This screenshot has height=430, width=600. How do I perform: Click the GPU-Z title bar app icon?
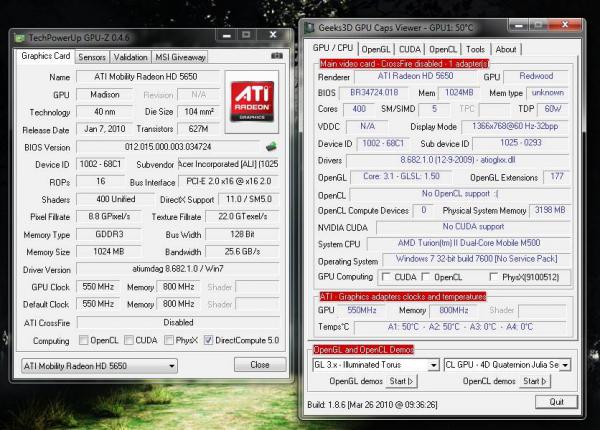(x=21, y=37)
